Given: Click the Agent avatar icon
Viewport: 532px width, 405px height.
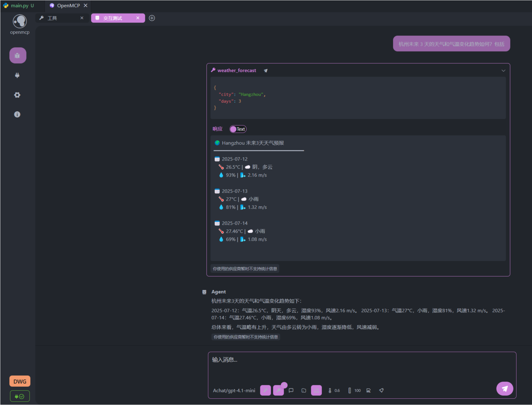Looking at the screenshot, I should [204, 292].
